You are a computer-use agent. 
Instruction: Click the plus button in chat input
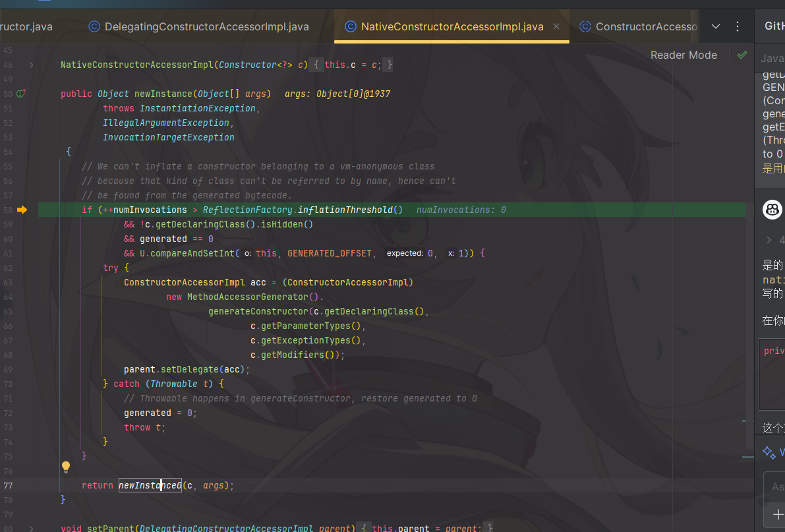(x=778, y=514)
